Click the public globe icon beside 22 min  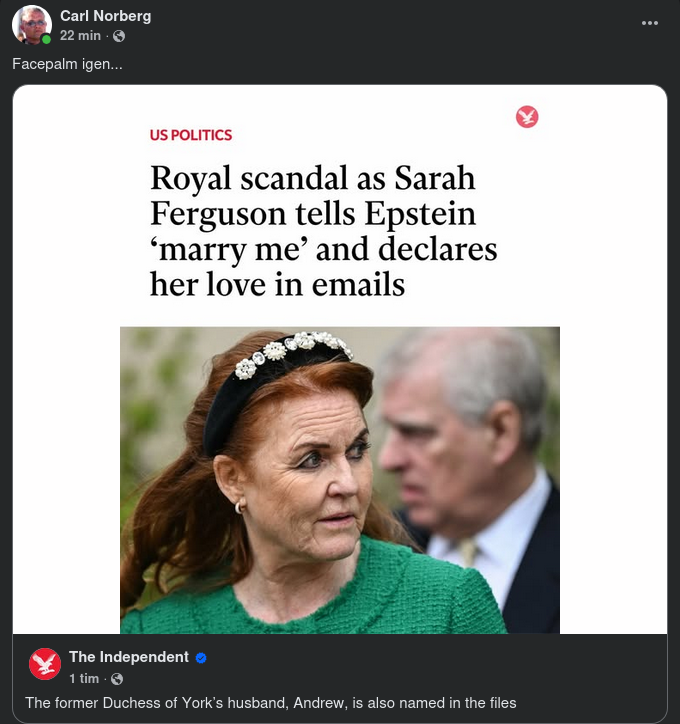click(x=119, y=36)
